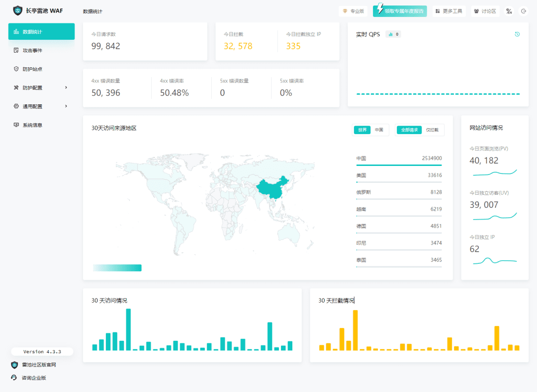Click the language switch icon

pyautogui.click(x=509, y=11)
